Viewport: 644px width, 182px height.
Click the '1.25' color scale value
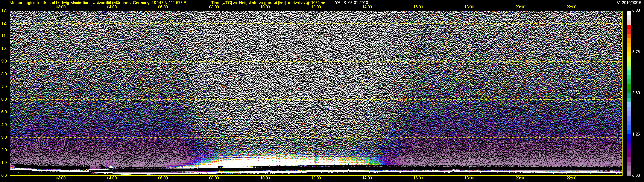pos(636,134)
